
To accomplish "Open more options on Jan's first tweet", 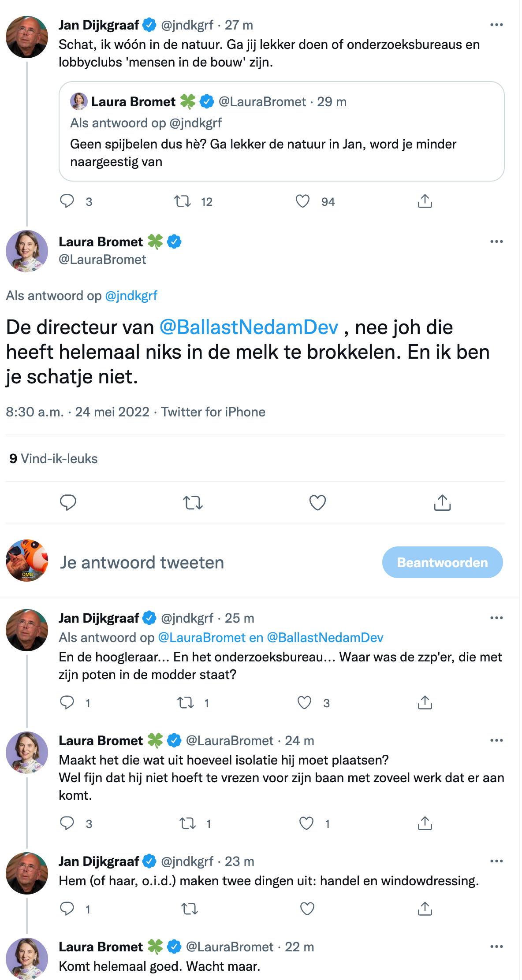I will point(496,24).
